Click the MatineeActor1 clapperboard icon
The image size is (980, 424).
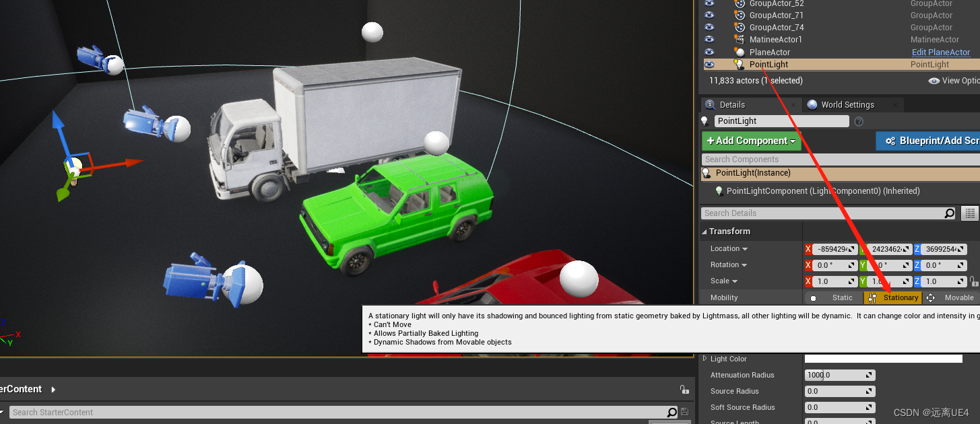point(738,39)
